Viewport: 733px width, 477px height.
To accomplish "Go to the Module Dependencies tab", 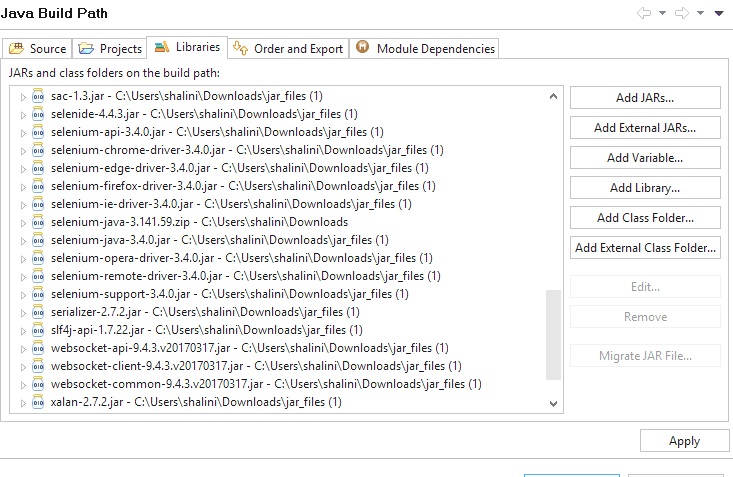I will [x=425, y=48].
